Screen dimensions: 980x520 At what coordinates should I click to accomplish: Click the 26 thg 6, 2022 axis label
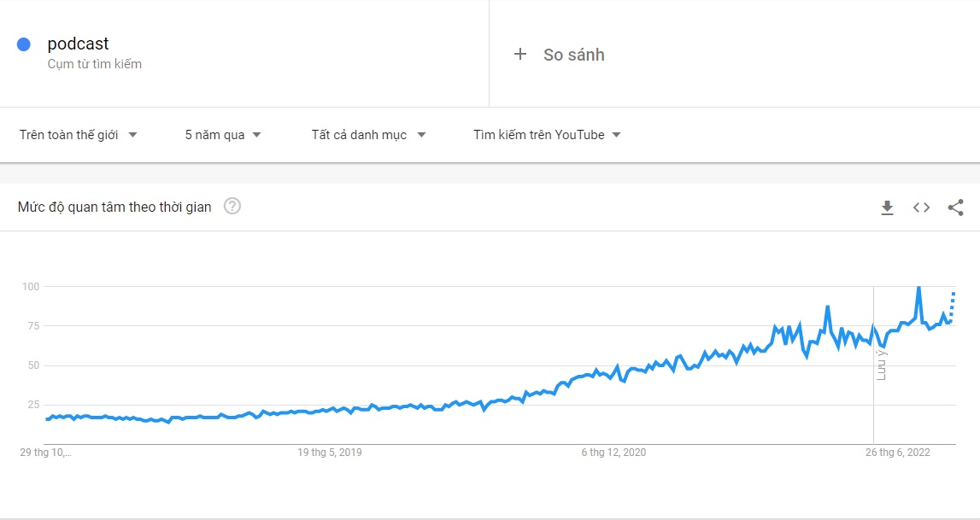pos(897,453)
